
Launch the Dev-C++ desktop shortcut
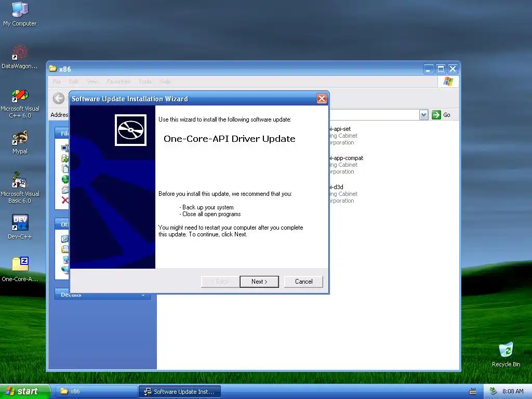tap(20, 227)
